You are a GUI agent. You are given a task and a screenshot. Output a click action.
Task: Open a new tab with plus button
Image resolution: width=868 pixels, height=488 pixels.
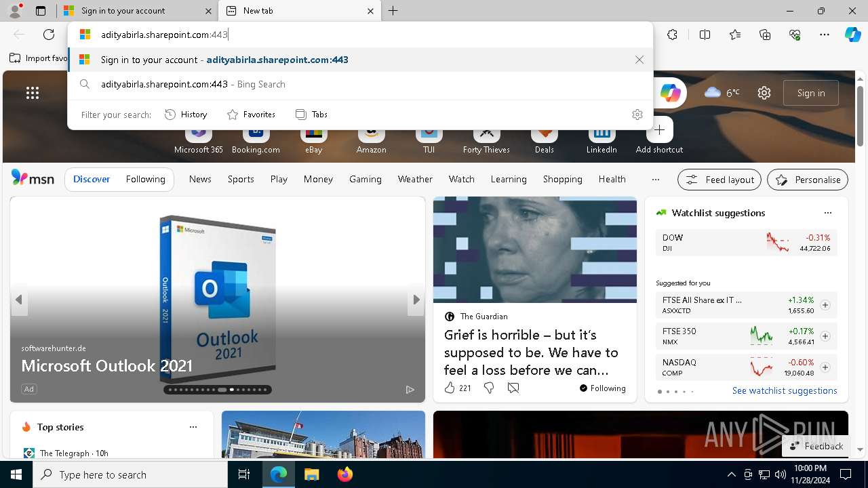pos(393,11)
